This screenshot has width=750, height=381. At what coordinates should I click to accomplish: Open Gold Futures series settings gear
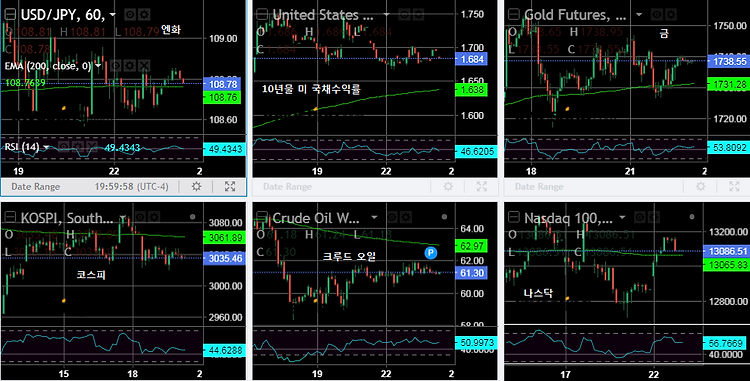671,15
